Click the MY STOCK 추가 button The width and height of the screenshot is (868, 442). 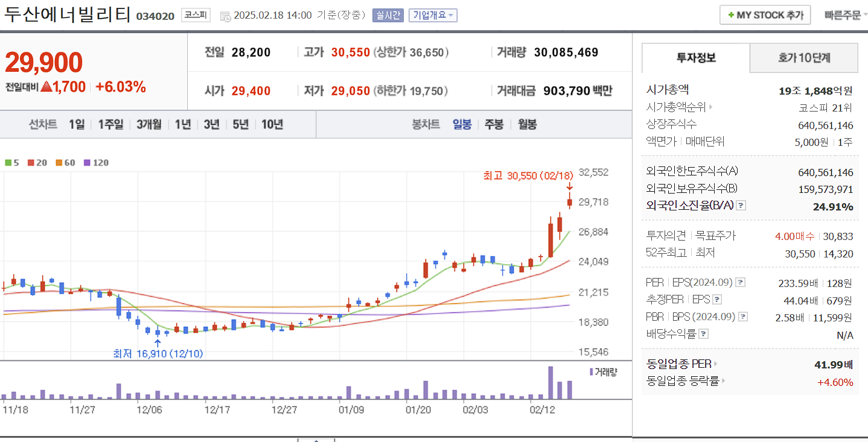(x=765, y=14)
